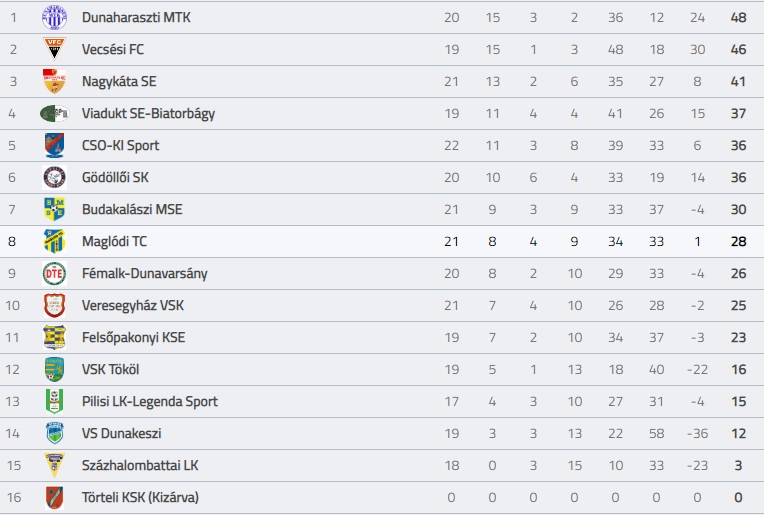This screenshot has height=515, width=764.
Task: Select the Viadukt SE-Biatorbágy oval logo
Action: [x=54, y=114]
